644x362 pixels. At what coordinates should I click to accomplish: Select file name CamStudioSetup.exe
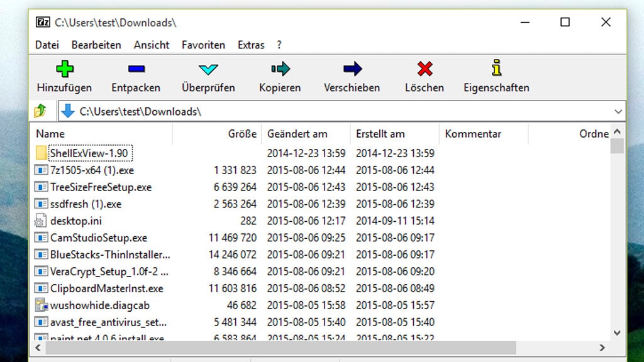(x=99, y=238)
